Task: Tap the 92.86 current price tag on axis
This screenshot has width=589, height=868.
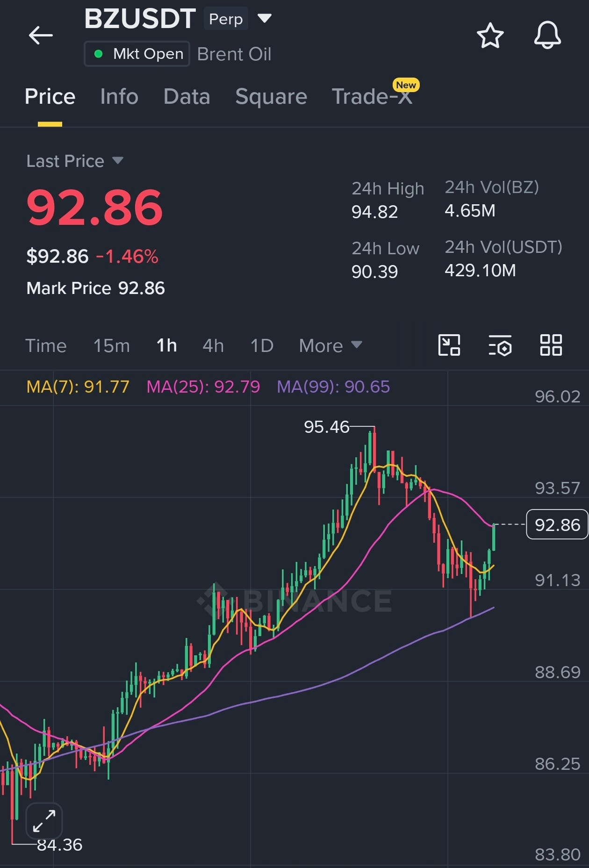Action: tap(557, 524)
